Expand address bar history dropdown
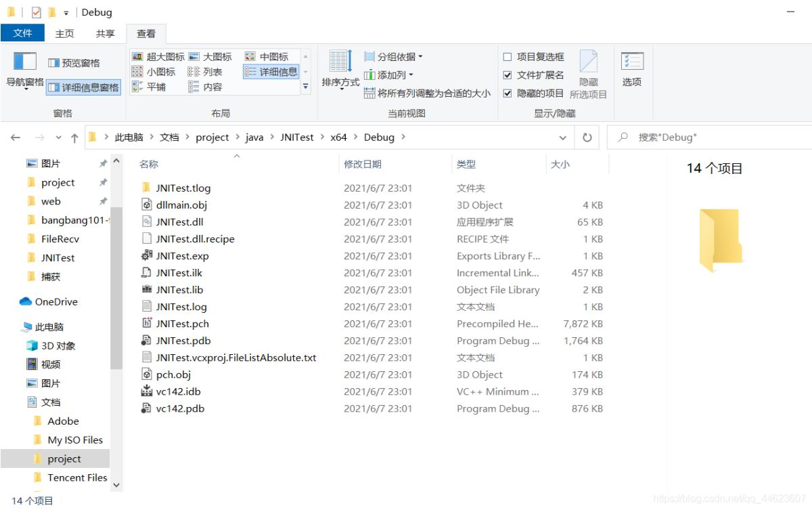 (x=563, y=137)
